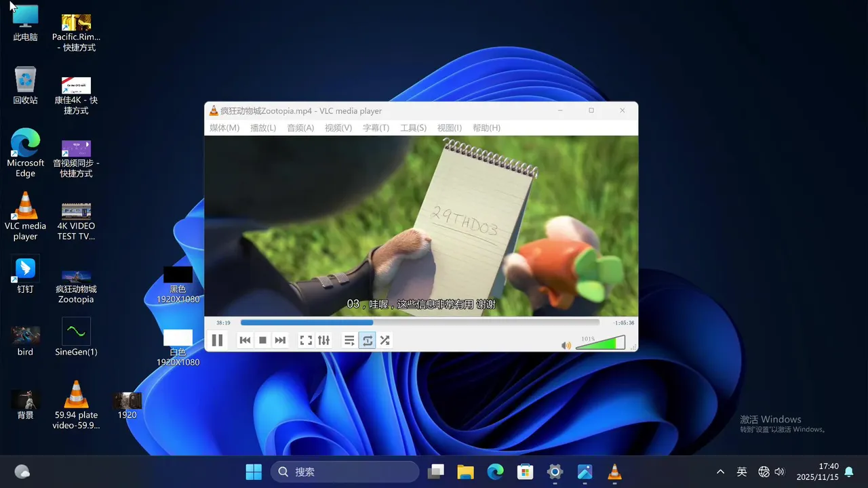868x488 pixels.
Task: Select the 康佳4K shortcut icon
Action: [76, 96]
